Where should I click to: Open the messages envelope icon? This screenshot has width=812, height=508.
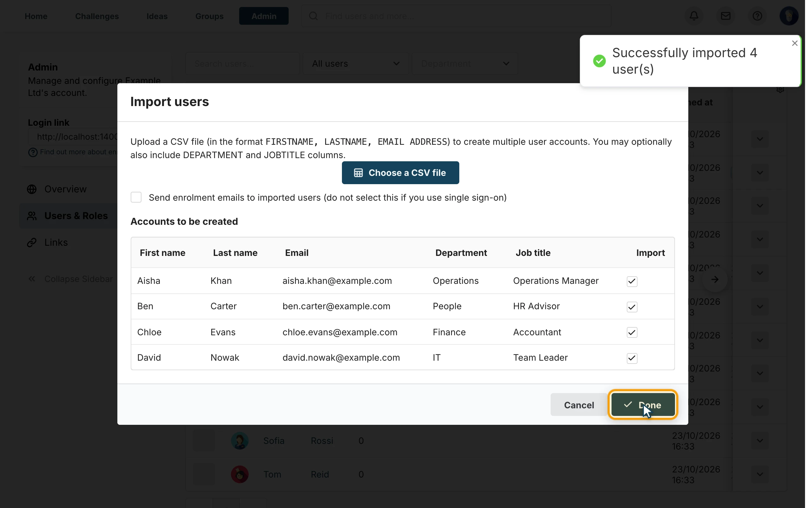coord(725,16)
